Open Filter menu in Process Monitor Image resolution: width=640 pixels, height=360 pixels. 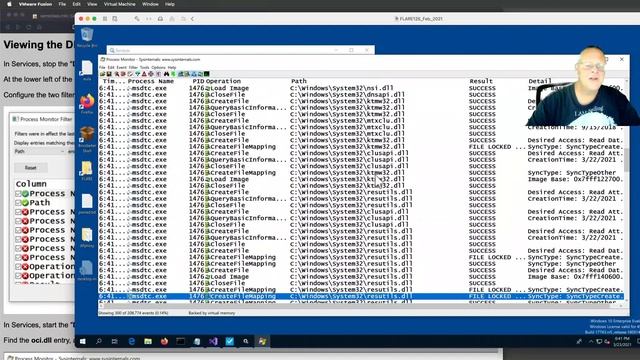coord(133,67)
